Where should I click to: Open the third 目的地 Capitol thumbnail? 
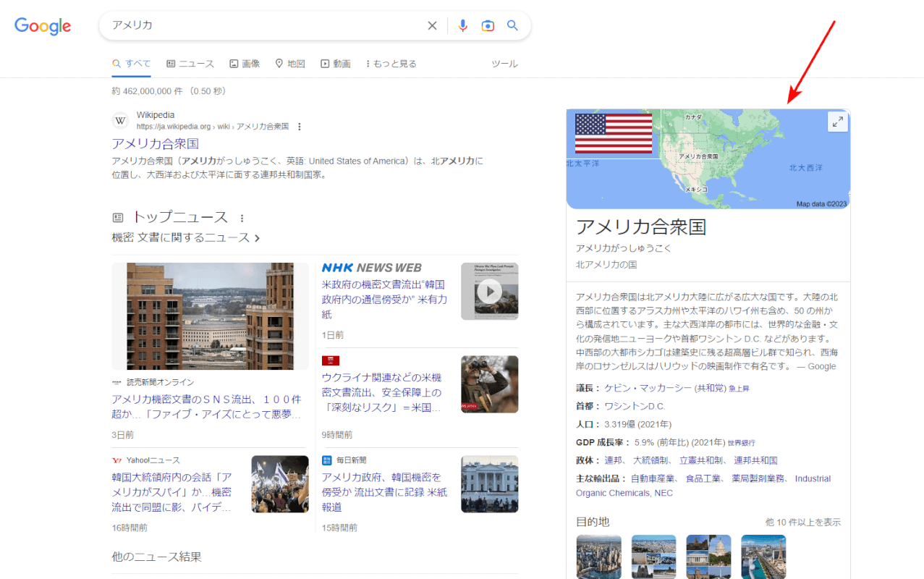point(708,557)
